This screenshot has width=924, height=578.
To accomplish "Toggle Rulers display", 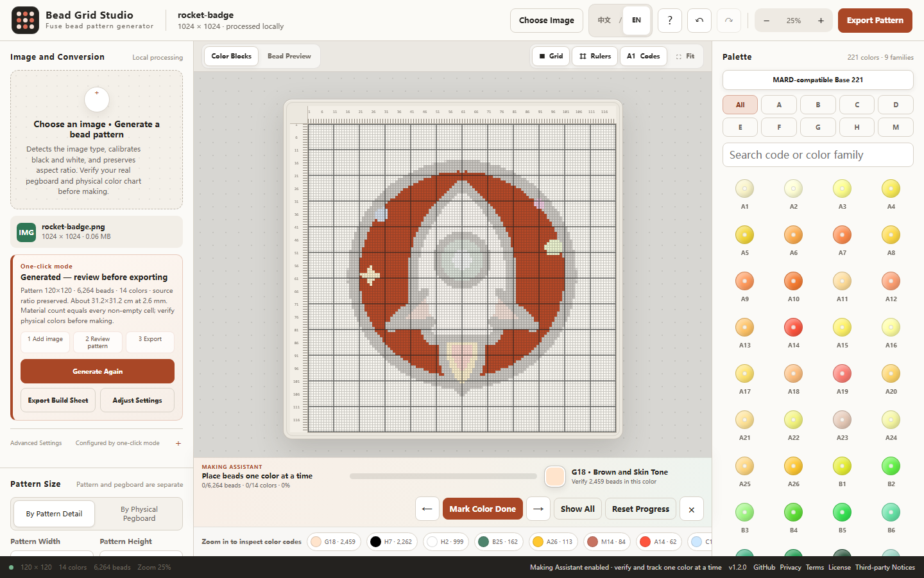I will click(595, 57).
